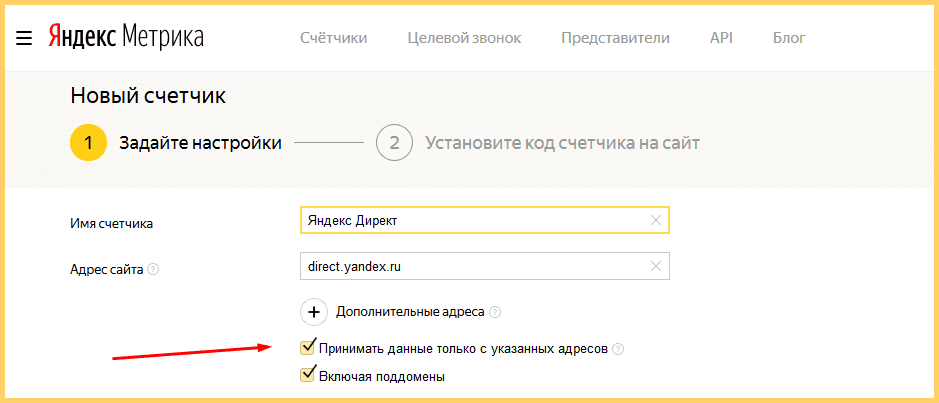Click into the Имя счетчика text field
Viewport: 939px width, 403px height.
tap(470, 220)
